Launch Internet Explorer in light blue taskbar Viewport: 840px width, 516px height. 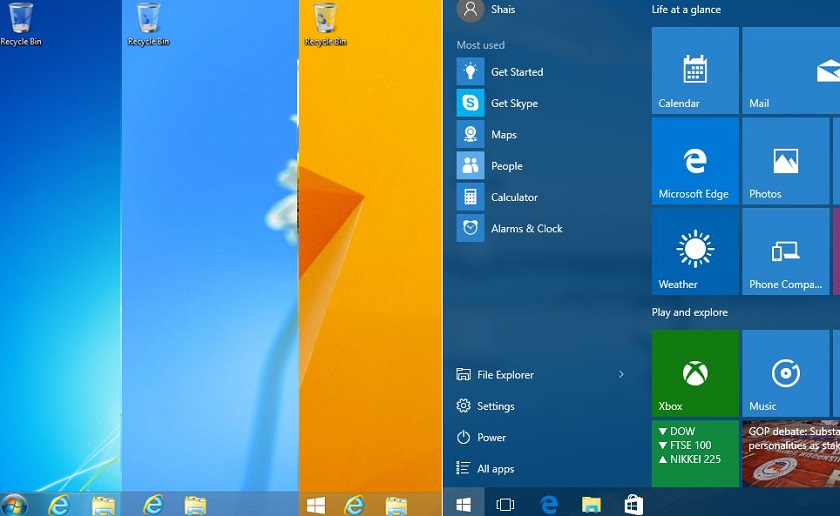point(153,505)
